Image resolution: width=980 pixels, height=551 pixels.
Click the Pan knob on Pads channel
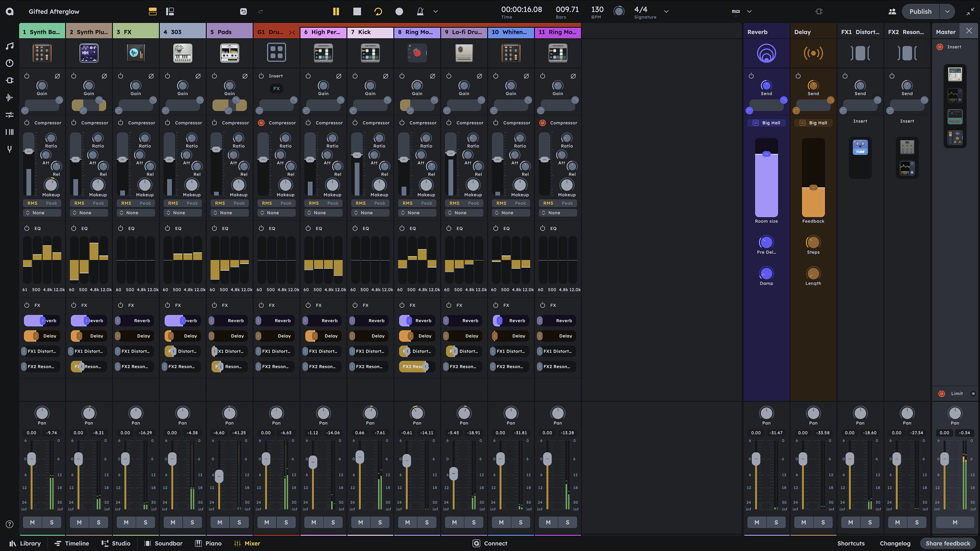(x=230, y=413)
